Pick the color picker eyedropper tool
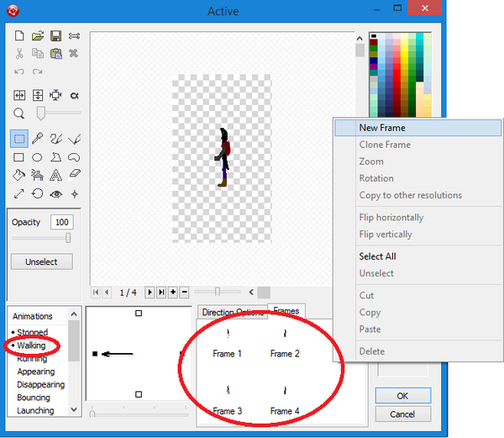504x438 pixels. tap(38, 139)
